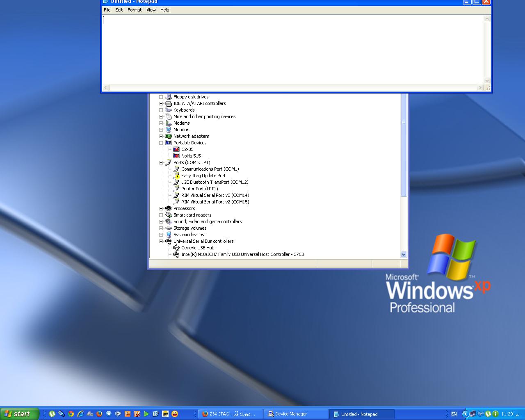Click the Floppy disk drives icon

168,97
